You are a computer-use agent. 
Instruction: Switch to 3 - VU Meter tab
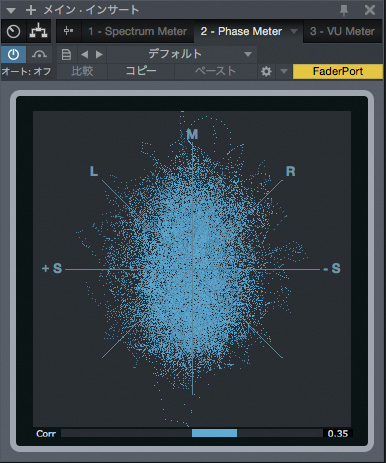point(342,31)
